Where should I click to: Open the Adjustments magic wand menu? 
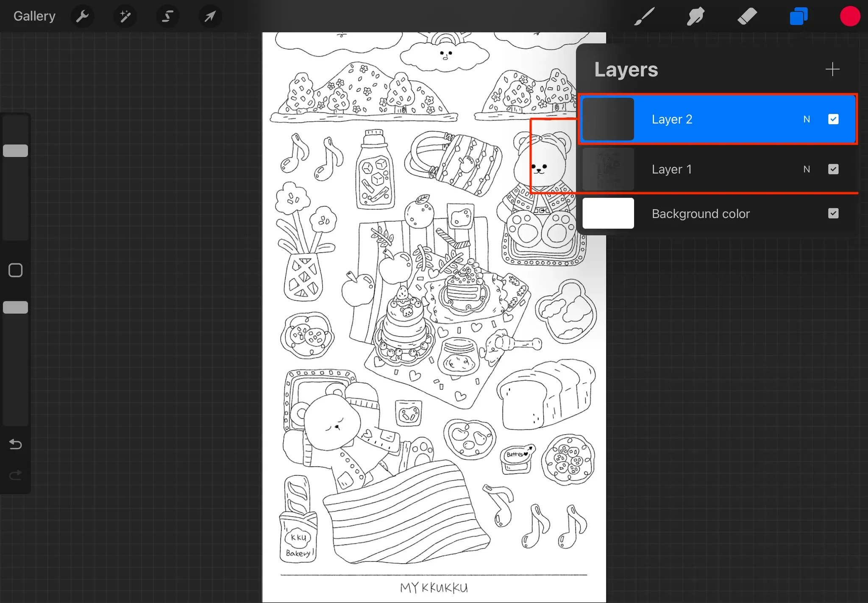pyautogui.click(x=125, y=17)
